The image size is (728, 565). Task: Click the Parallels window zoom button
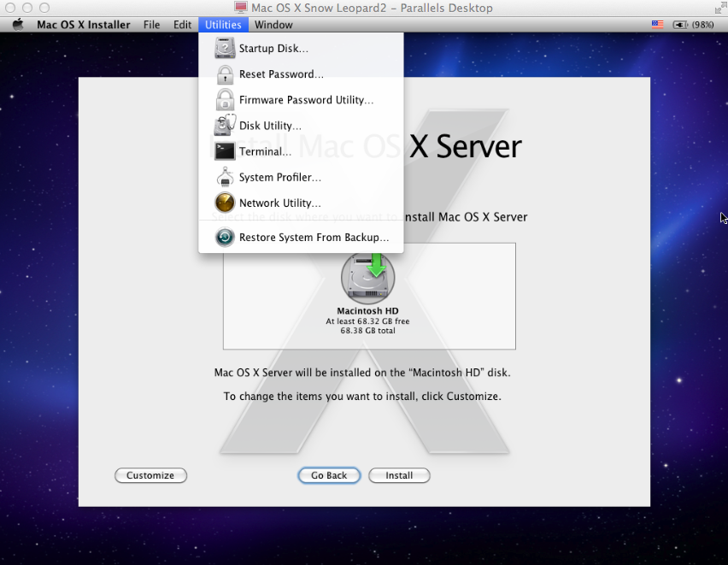click(44, 8)
